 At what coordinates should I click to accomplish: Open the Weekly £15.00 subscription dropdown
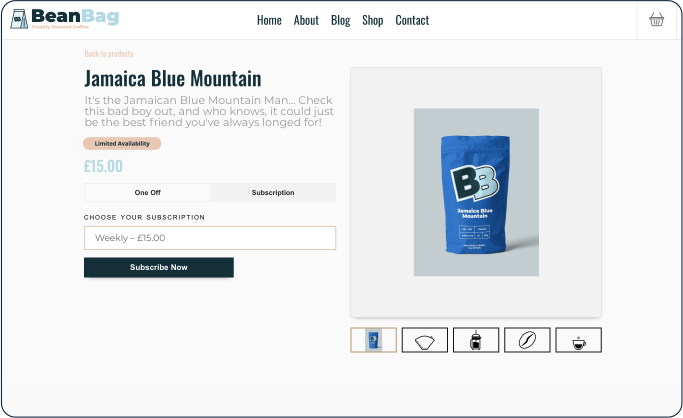pos(210,238)
